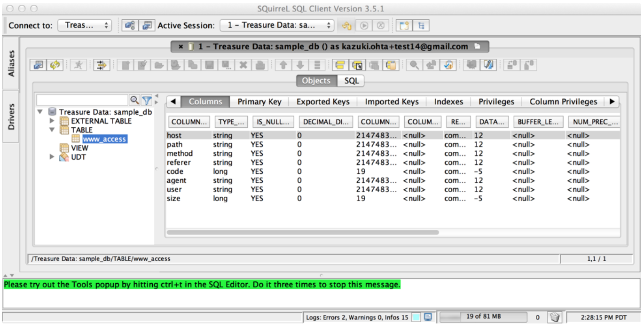Switch to the SQL tab
644x326 pixels.
[x=351, y=81]
